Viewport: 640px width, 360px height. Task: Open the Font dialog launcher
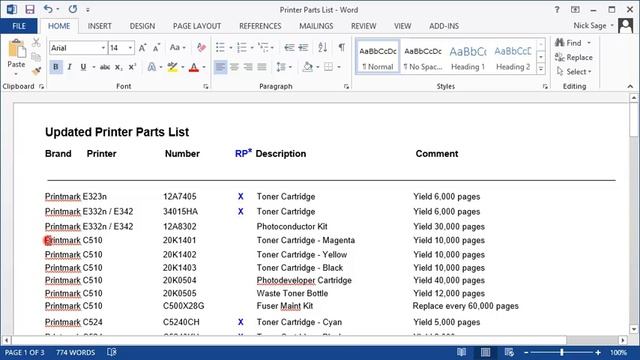coord(206,87)
